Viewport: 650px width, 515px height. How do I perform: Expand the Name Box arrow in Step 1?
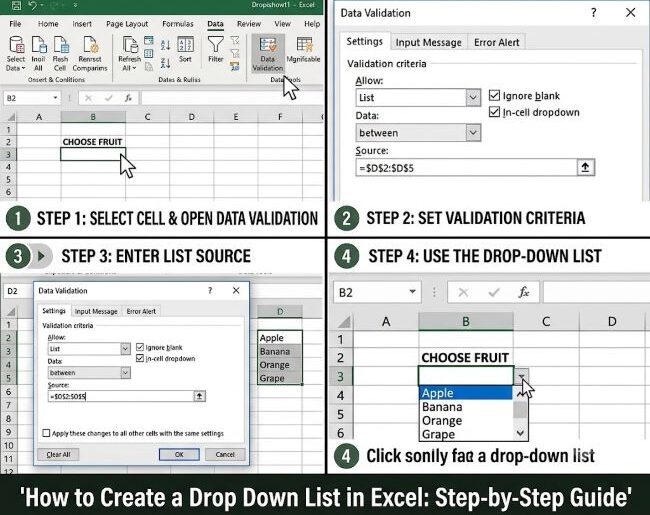coord(55,98)
